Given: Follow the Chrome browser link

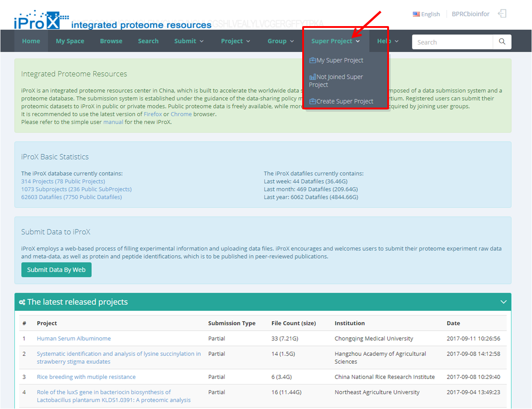Looking at the screenshot, I should pyautogui.click(x=181, y=114).
